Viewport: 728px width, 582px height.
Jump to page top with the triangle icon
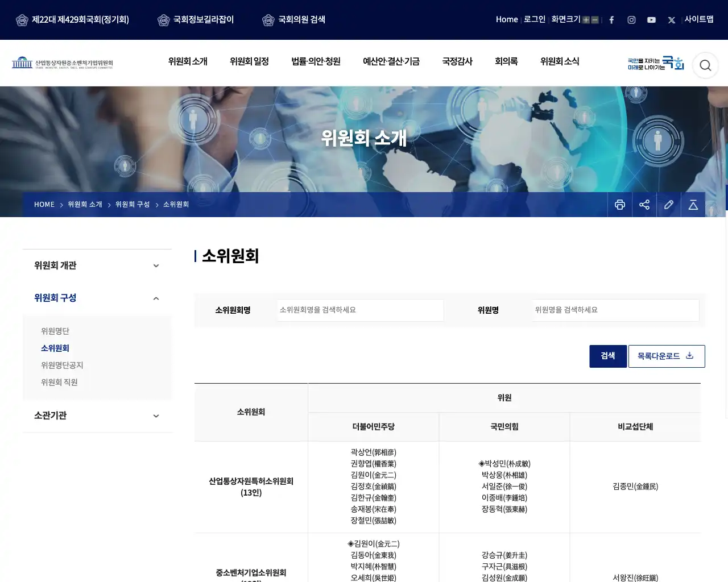693,205
